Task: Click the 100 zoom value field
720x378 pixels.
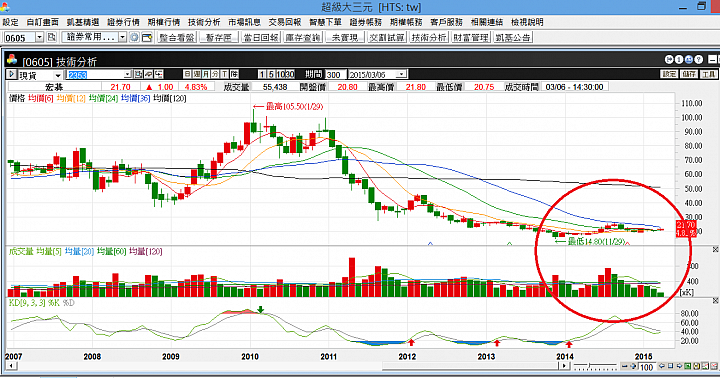Action: 647,367
